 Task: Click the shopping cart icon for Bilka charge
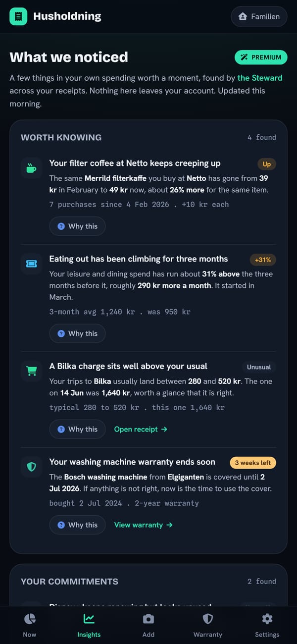[x=31, y=371]
